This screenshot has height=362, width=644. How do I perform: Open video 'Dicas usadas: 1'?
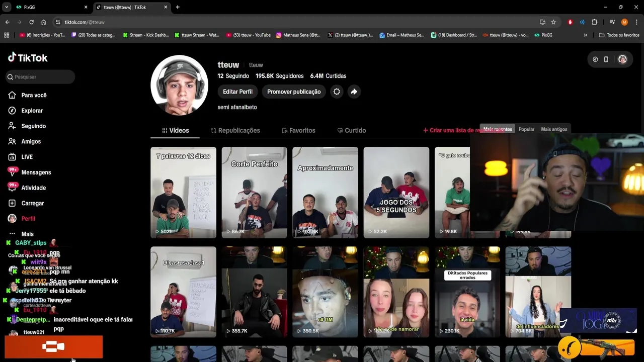[183, 292]
